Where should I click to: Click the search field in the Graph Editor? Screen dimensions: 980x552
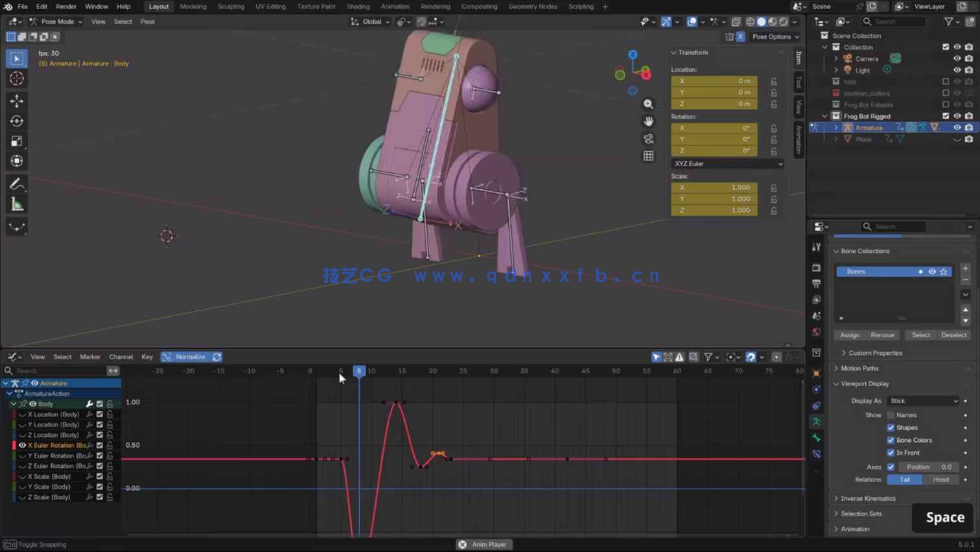pyautogui.click(x=58, y=371)
